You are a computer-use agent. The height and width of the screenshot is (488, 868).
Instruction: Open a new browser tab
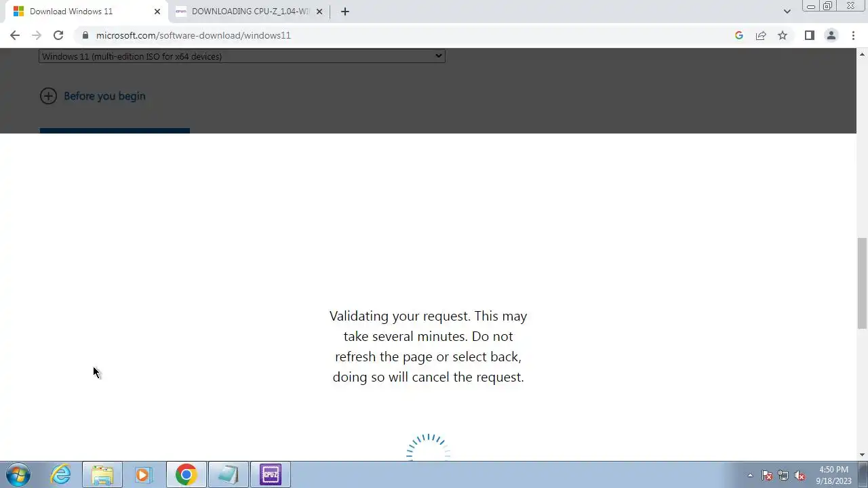click(x=344, y=12)
